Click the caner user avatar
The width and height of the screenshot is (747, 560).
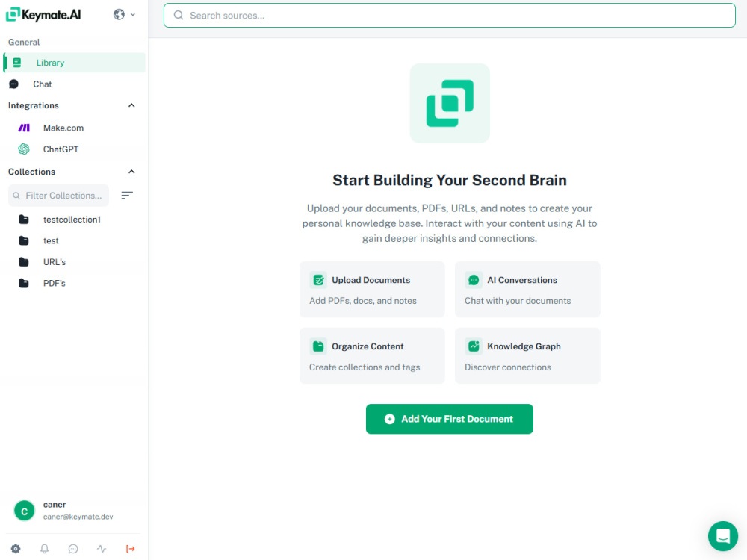click(x=25, y=511)
